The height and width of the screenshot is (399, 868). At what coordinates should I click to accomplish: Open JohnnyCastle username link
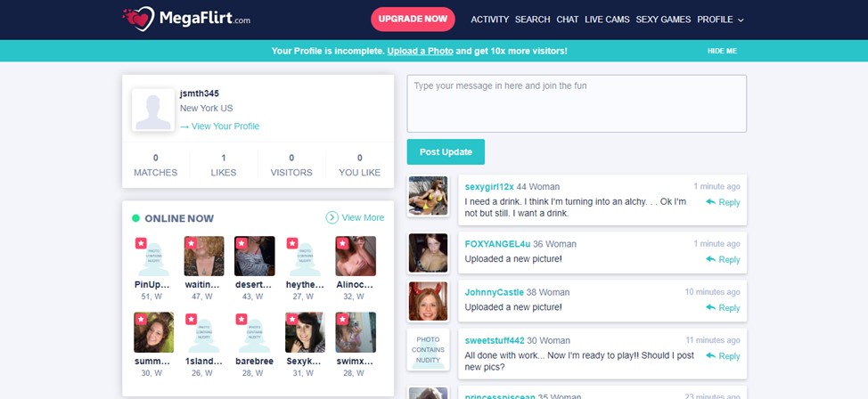coord(495,292)
